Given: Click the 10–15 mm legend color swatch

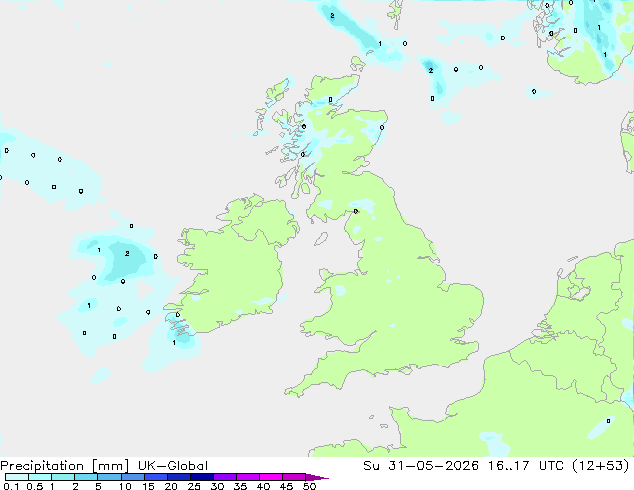Looking at the screenshot, I should click(x=132, y=477).
